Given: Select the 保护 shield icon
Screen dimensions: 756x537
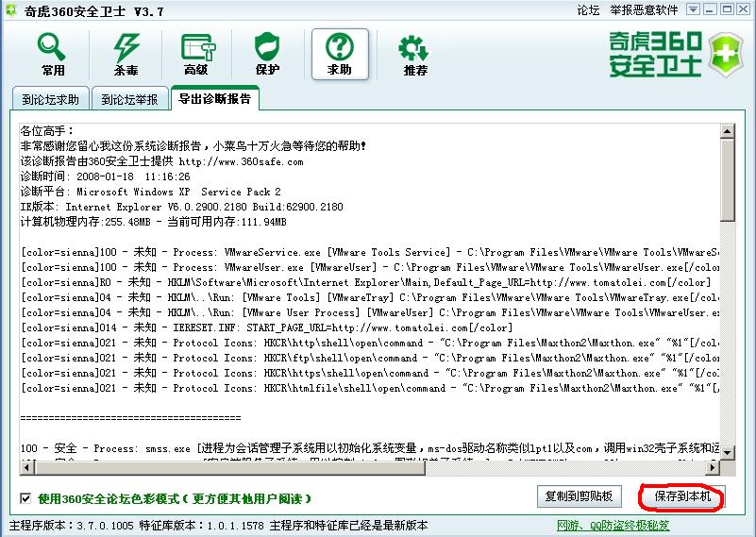Looking at the screenshot, I should tap(267, 55).
